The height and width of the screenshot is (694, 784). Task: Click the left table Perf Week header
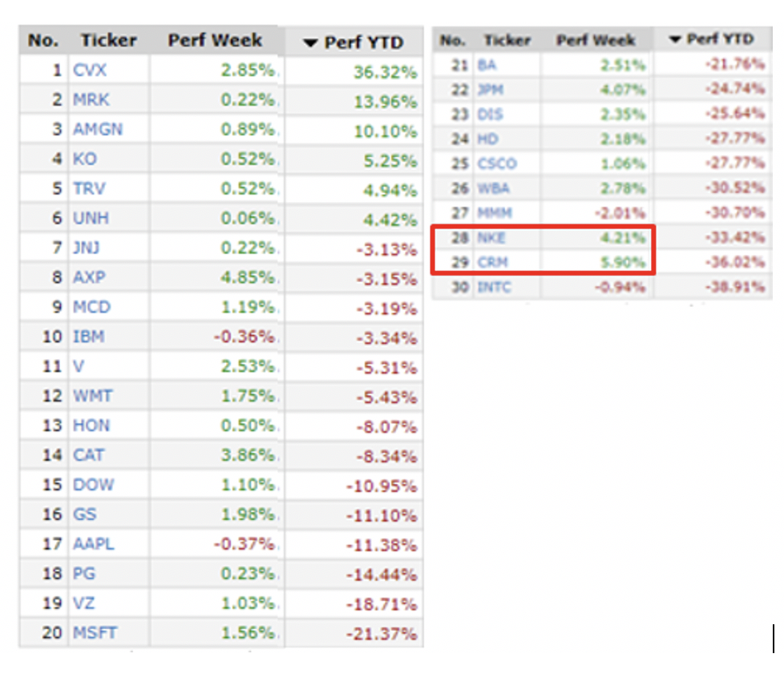(x=215, y=40)
